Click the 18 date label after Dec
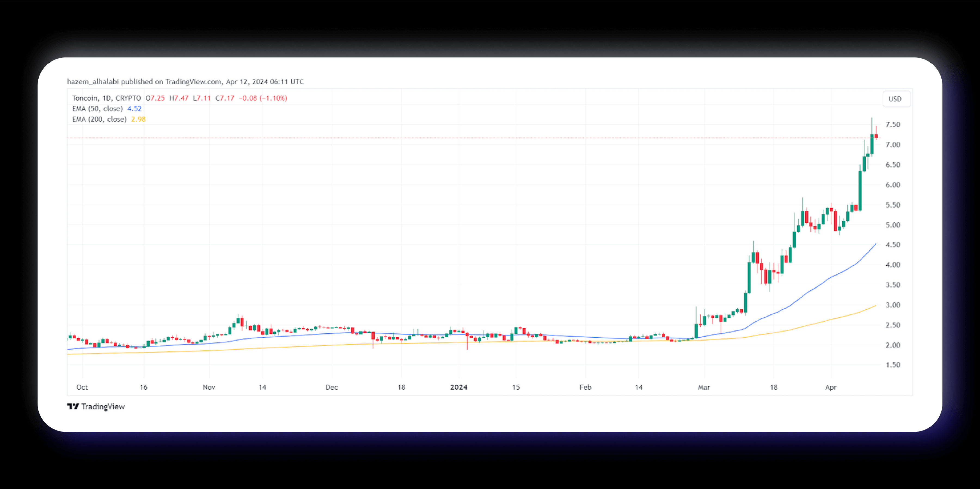 [401, 387]
